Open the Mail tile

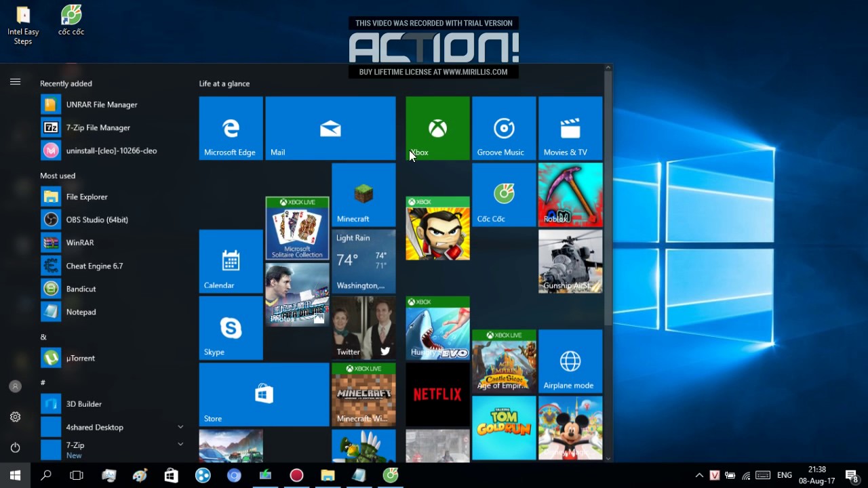click(330, 128)
